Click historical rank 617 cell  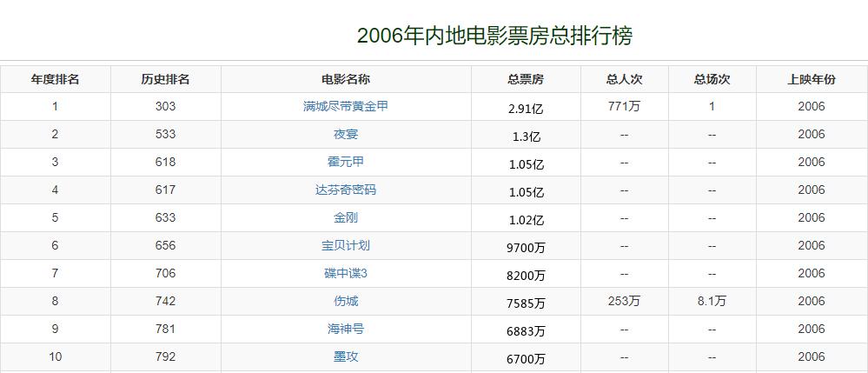[165, 190]
